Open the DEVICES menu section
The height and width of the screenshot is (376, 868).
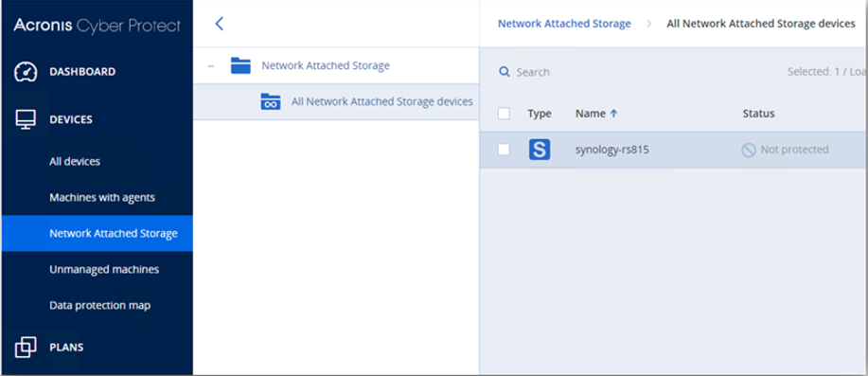pos(71,119)
